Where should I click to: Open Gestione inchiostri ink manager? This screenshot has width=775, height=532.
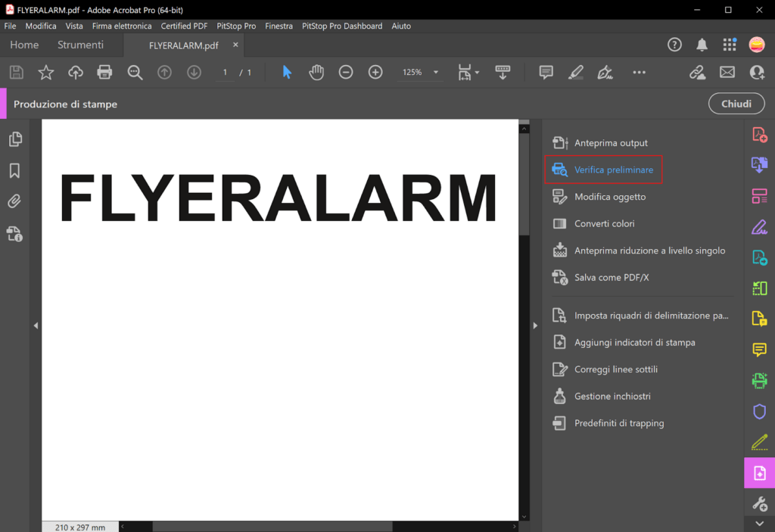[x=612, y=396]
